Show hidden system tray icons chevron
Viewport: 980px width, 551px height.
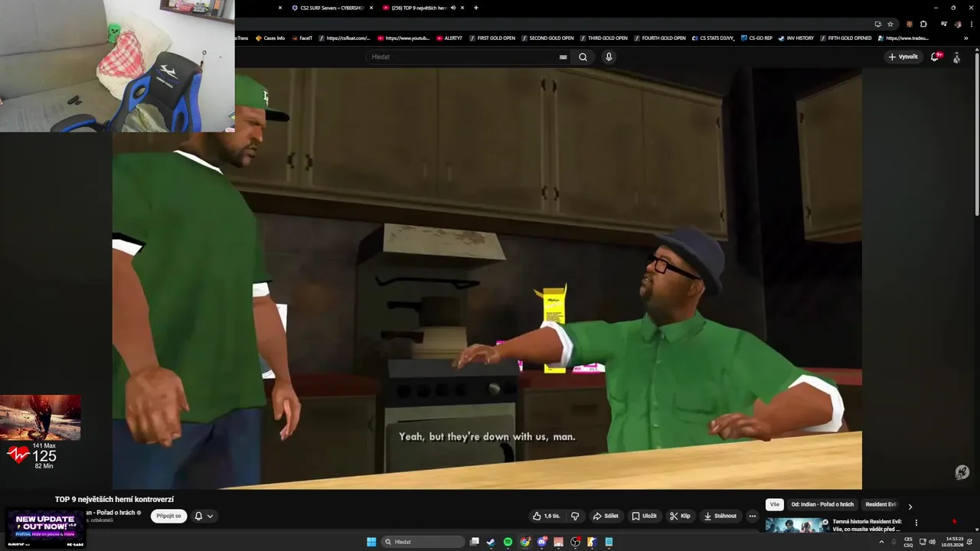pos(880,542)
